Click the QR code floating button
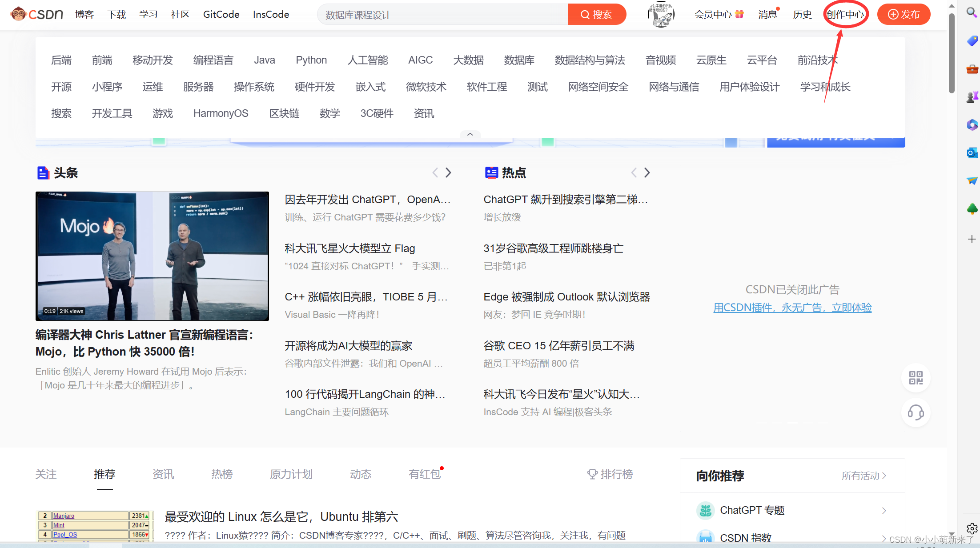Screen dimensions: 980x548 [916, 378]
